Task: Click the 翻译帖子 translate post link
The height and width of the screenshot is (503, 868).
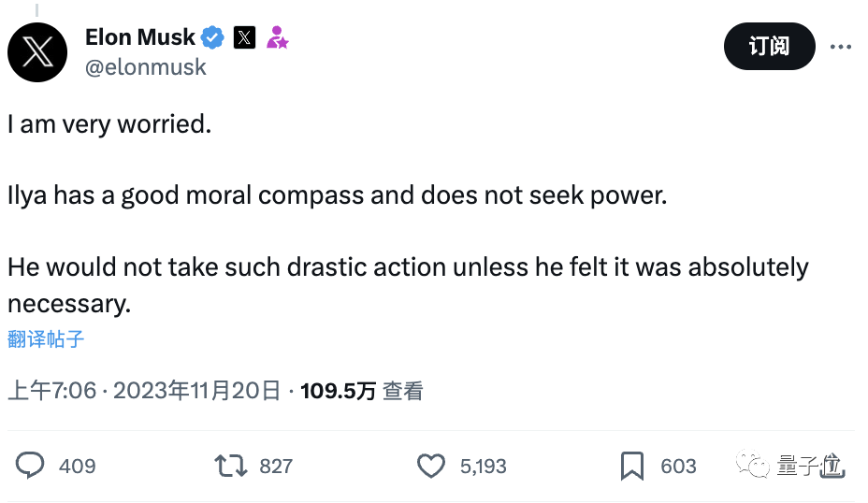Action: 46,338
